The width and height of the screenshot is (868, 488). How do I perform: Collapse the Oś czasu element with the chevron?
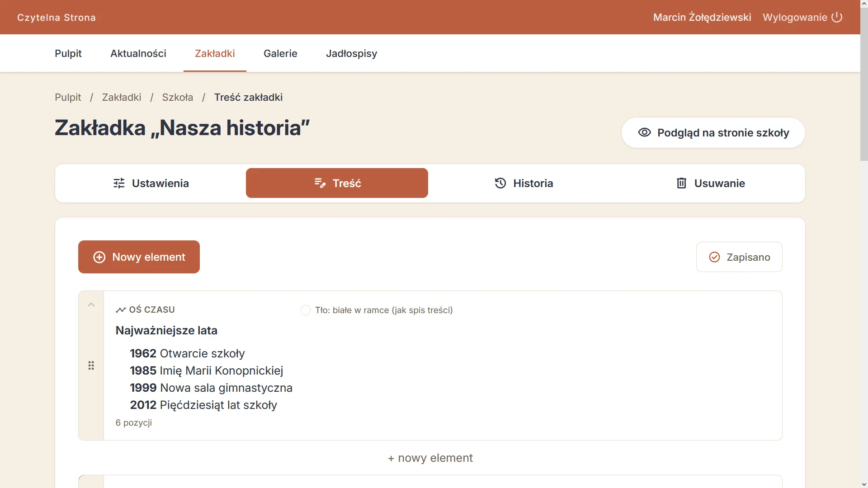pyautogui.click(x=91, y=305)
